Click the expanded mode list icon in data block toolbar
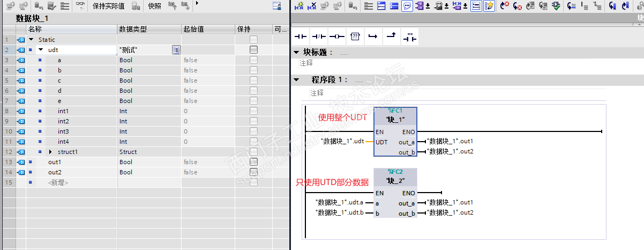The width and height of the screenshot is (644, 250). 65,6
